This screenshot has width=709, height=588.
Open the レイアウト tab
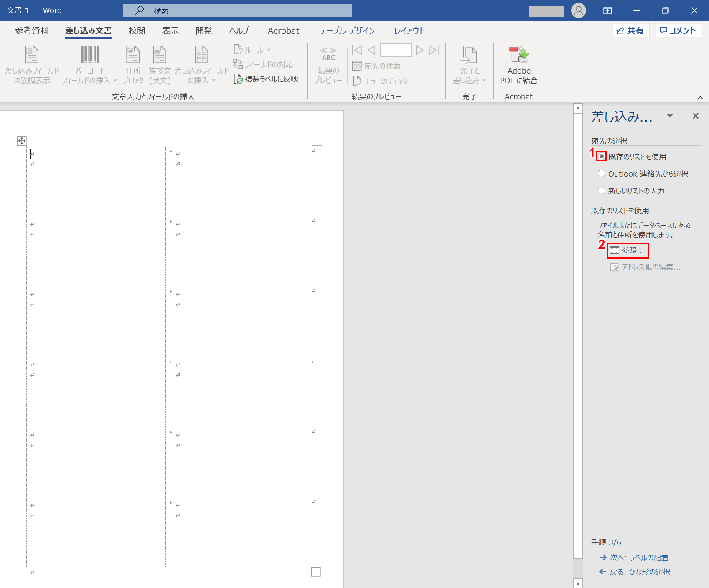pyautogui.click(x=409, y=31)
